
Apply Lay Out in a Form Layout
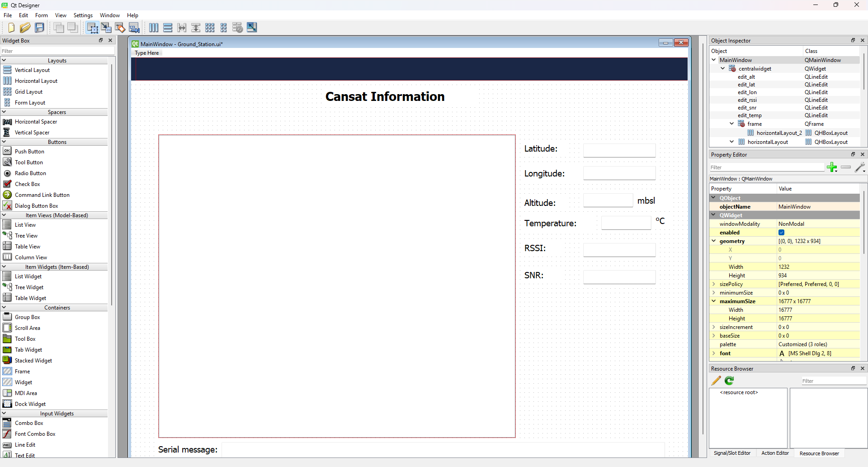224,28
